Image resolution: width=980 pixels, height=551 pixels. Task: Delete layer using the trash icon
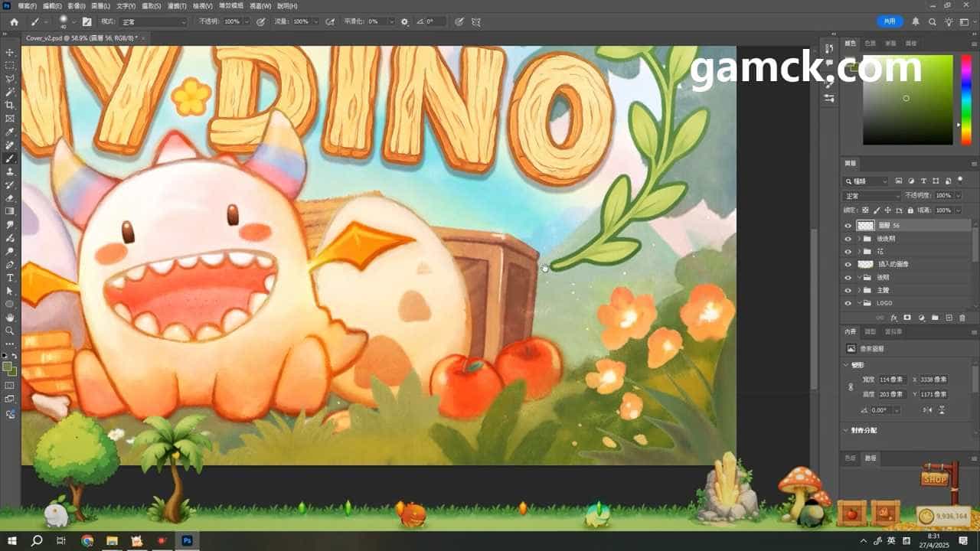(x=962, y=318)
